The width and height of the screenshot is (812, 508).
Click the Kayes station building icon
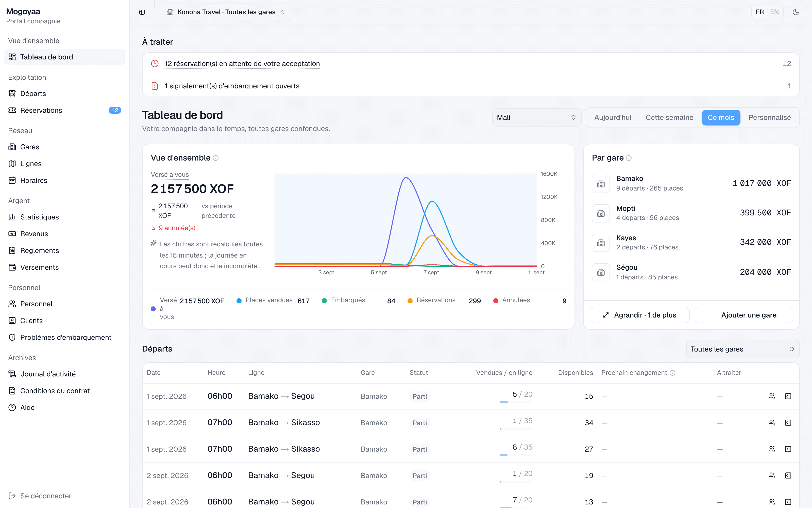601,243
